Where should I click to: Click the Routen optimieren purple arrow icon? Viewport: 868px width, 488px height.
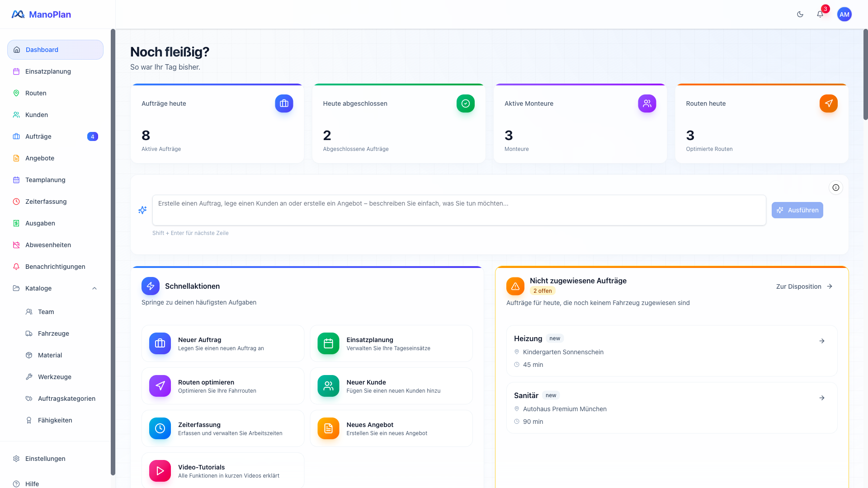(x=160, y=386)
